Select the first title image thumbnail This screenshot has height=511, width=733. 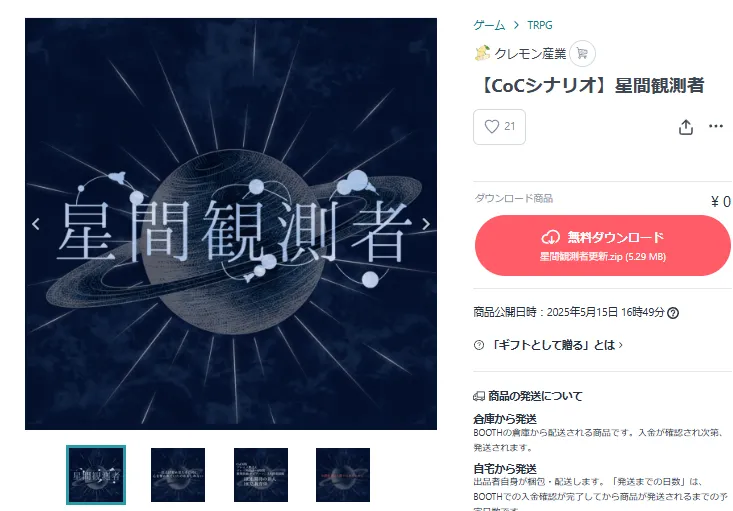point(96,475)
